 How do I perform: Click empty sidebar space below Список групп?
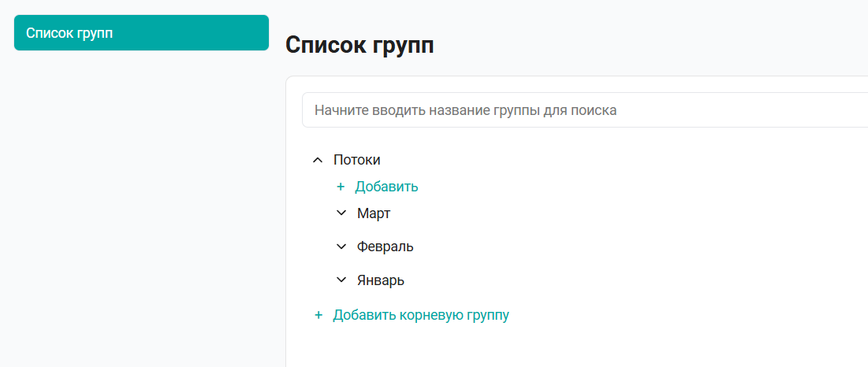pos(141,210)
